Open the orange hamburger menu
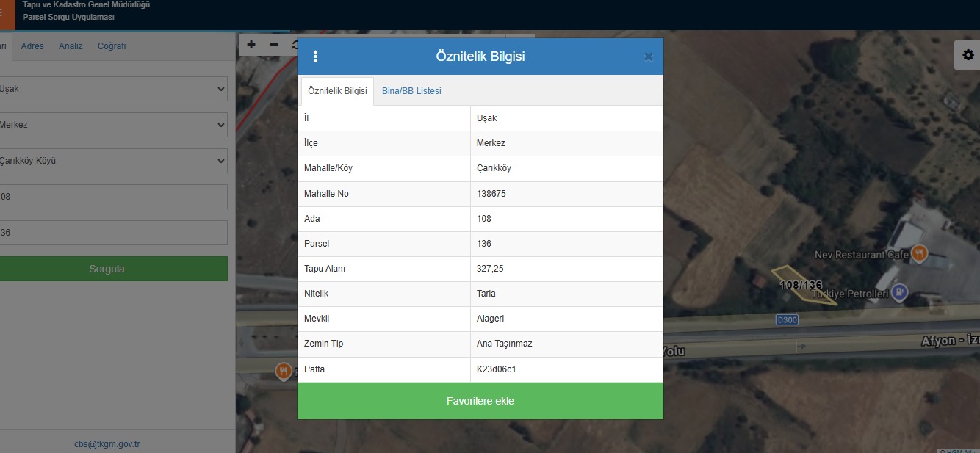Viewport: 980px width, 453px height. tap(6, 13)
